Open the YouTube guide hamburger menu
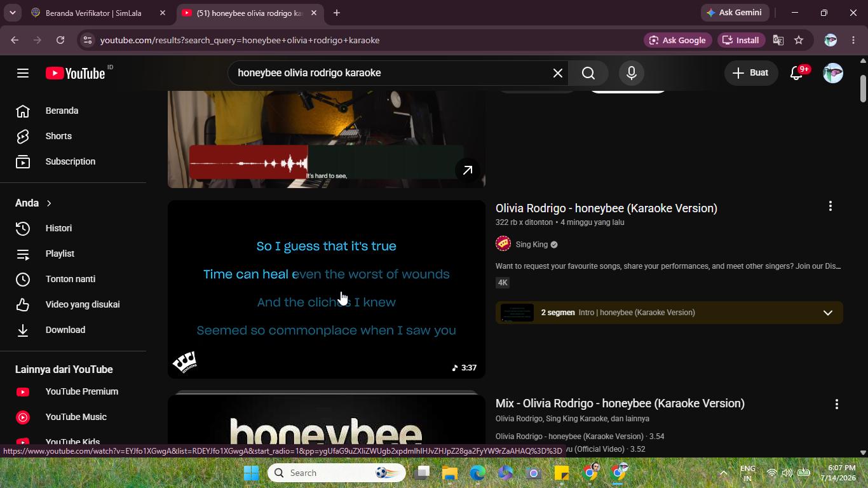 pyautogui.click(x=23, y=73)
